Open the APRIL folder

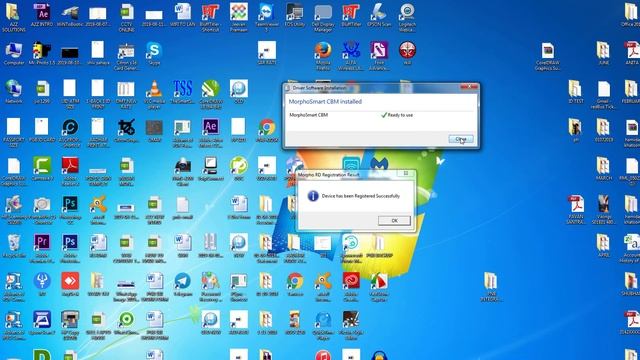[x=603, y=245]
